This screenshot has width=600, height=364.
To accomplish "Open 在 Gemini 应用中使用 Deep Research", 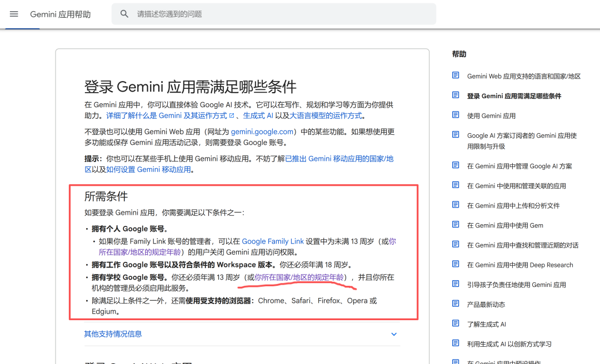I will (x=519, y=265).
